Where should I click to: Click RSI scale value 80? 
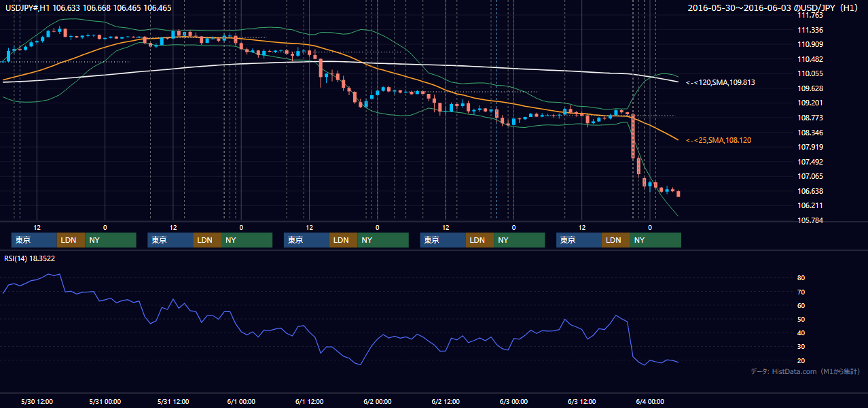point(801,278)
